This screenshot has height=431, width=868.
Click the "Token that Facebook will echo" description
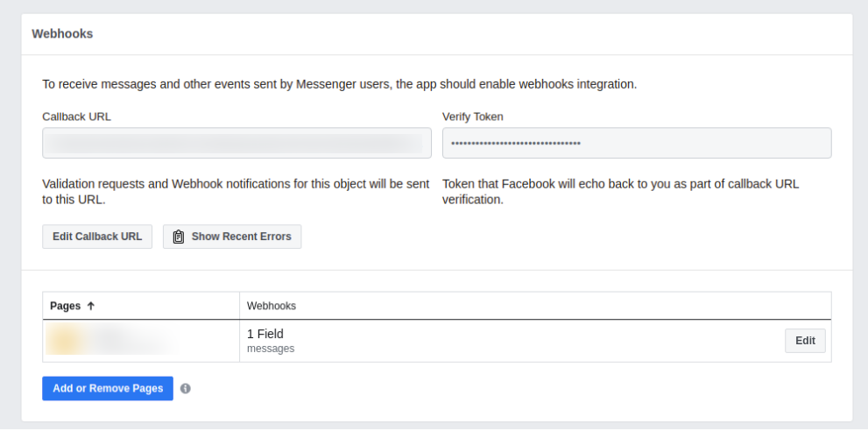coord(620,192)
